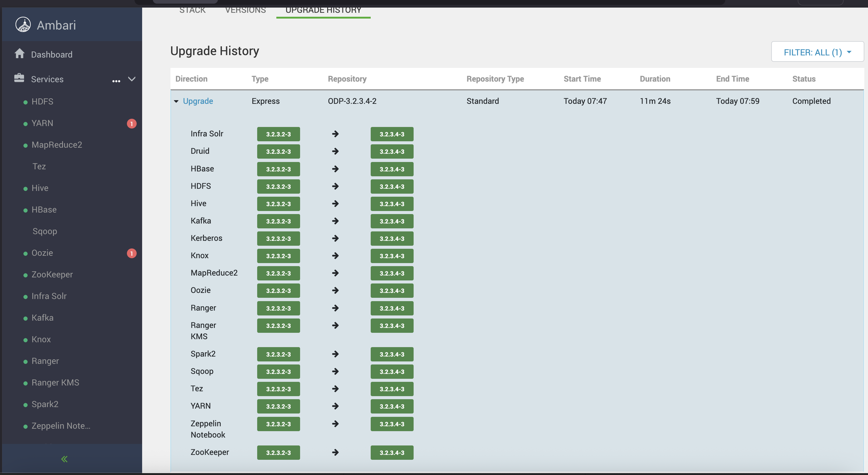This screenshot has height=475, width=868.
Task: Click the Type column header
Action: pos(260,79)
